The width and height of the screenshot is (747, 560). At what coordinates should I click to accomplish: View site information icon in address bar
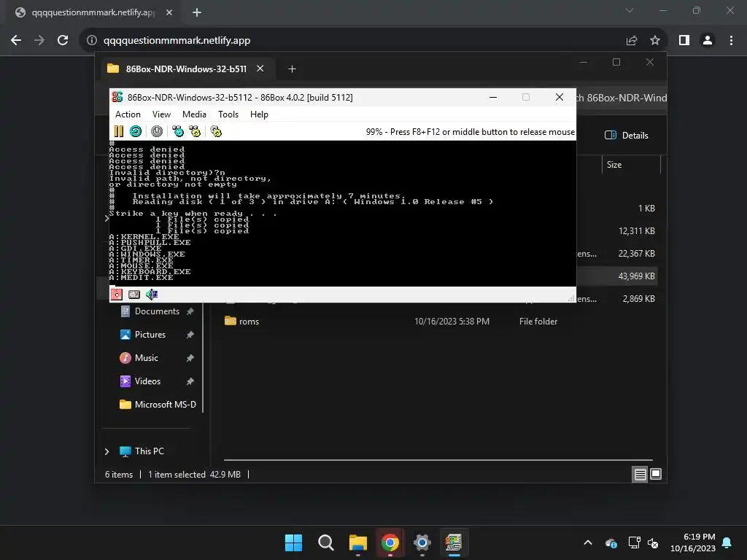tap(92, 41)
